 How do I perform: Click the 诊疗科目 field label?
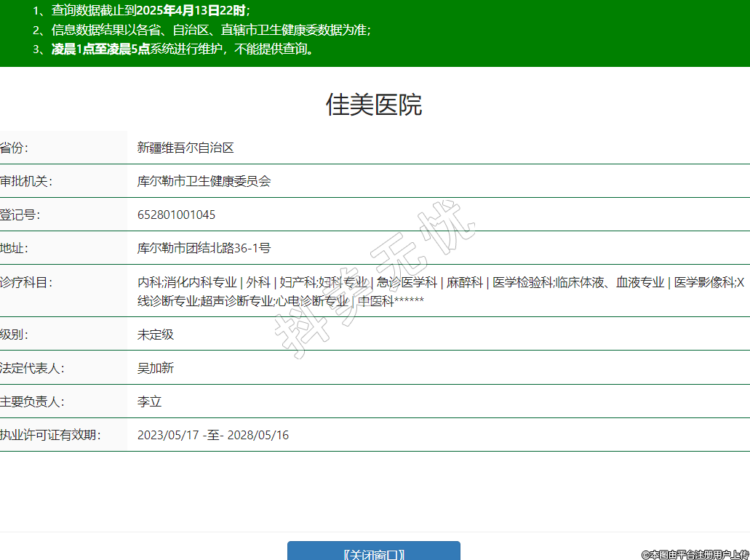(26, 282)
